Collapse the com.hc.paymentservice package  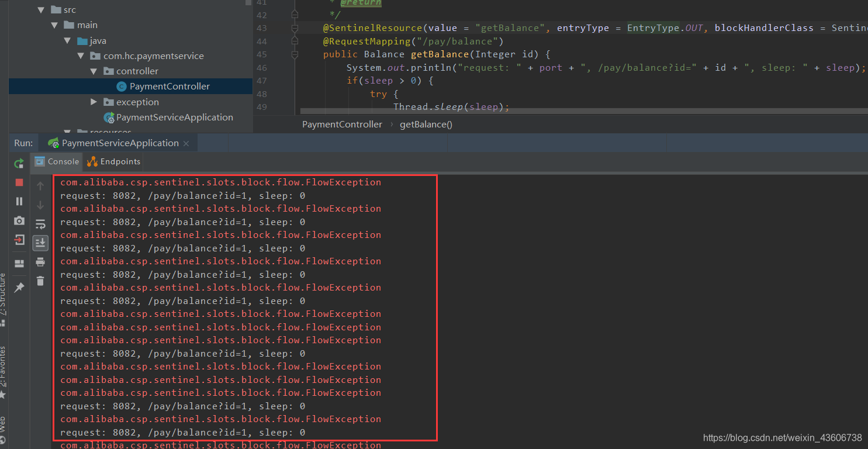tap(81, 56)
